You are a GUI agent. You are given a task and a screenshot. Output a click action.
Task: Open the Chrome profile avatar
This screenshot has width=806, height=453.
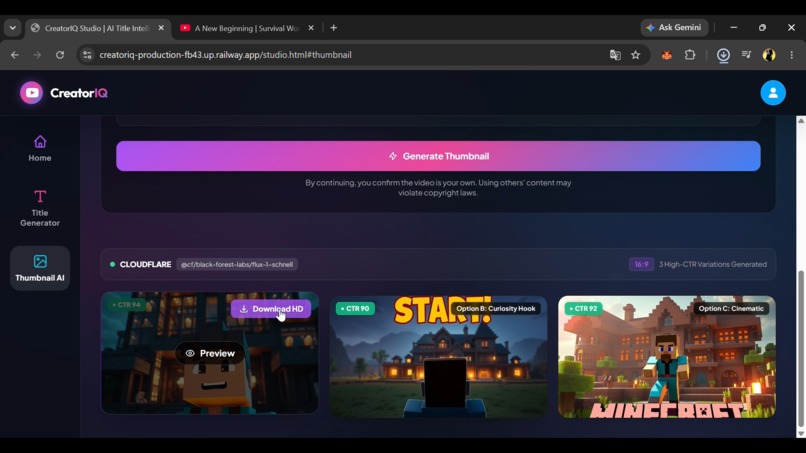769,55
